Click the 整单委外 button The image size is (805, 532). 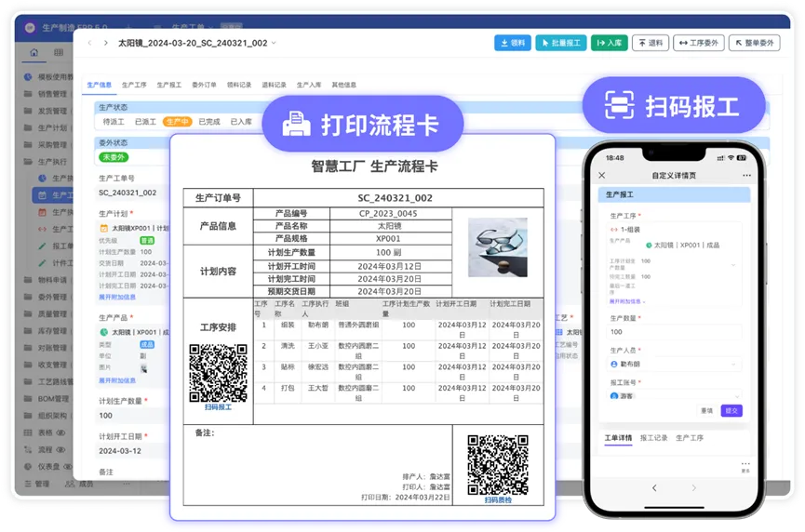point(754,43)
